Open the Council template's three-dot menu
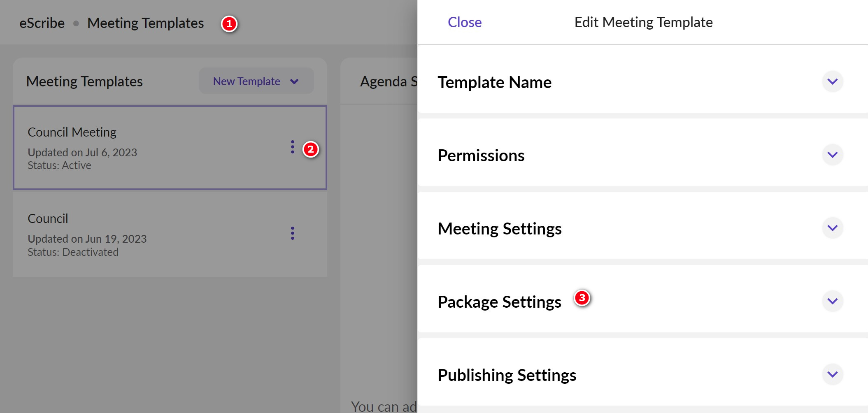 [292, 234]
